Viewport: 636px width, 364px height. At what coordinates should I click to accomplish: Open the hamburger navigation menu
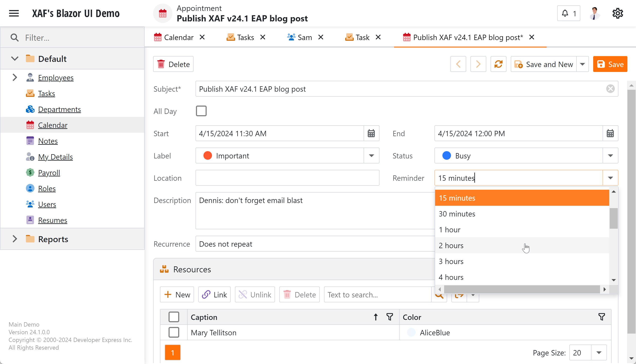(x=14, y=13)
